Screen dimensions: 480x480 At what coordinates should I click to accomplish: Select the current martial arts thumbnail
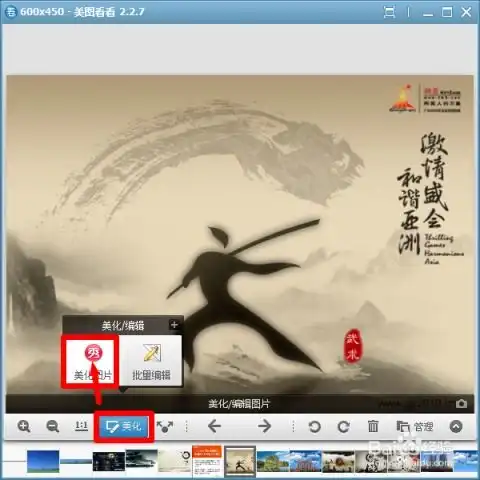[240, 461]
